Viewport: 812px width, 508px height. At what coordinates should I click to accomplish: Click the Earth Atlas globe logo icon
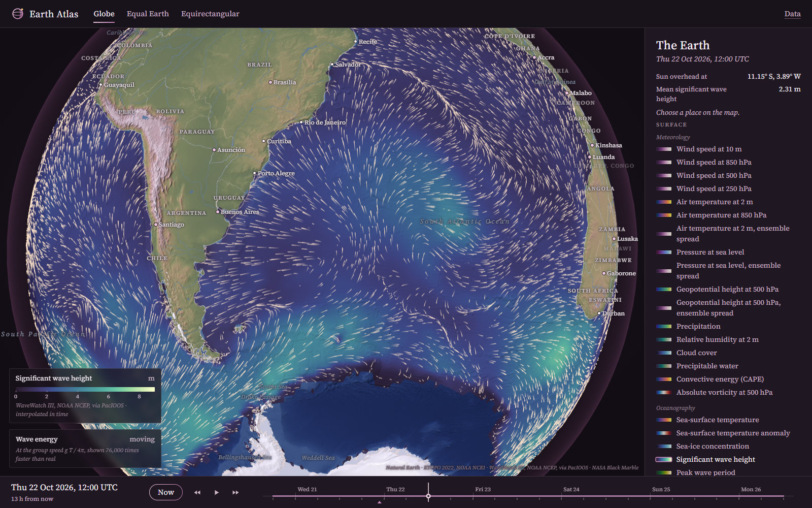click(18, 14)
